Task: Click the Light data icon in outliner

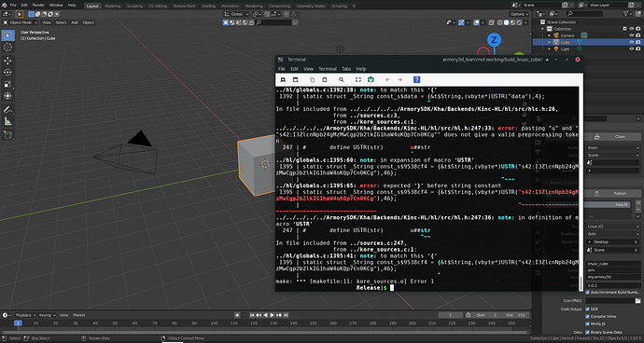Action: coord(579,48)
